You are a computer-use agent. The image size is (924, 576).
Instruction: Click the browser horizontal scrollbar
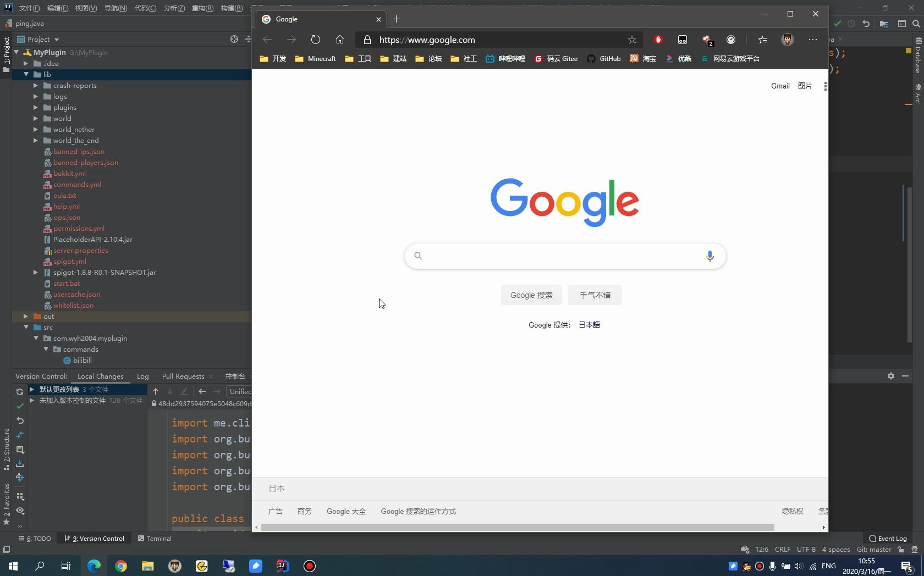click(x=518, y=527)
